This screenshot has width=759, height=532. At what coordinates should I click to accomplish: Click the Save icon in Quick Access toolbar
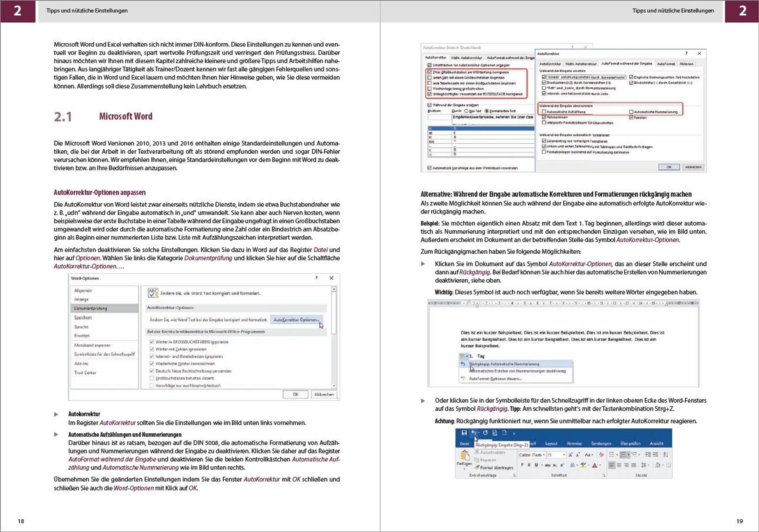(x=464, y=433)
